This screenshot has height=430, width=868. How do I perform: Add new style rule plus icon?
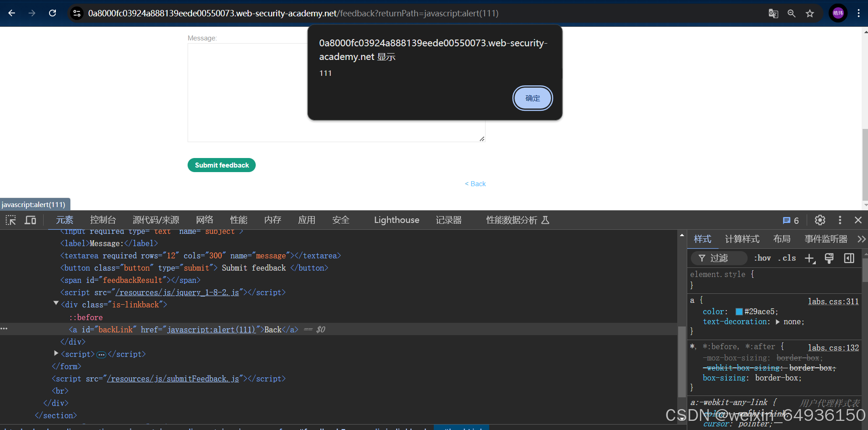(x=810, y=258)
